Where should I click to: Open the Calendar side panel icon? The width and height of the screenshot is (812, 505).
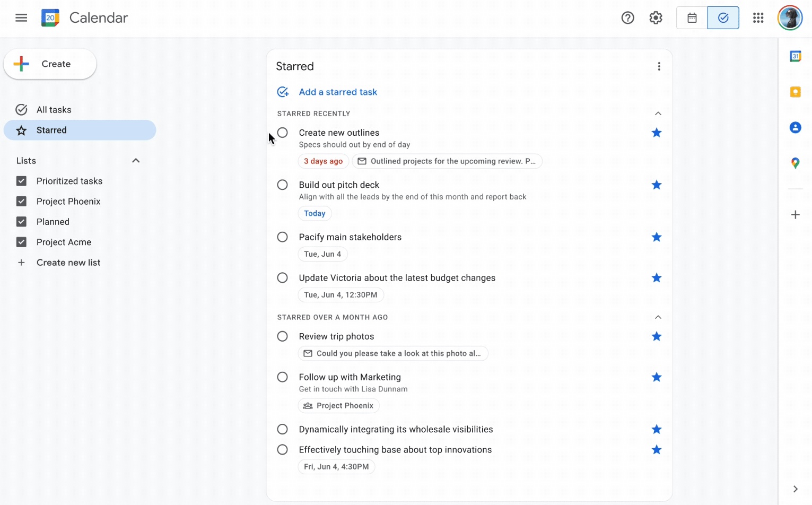coord(796,56)
